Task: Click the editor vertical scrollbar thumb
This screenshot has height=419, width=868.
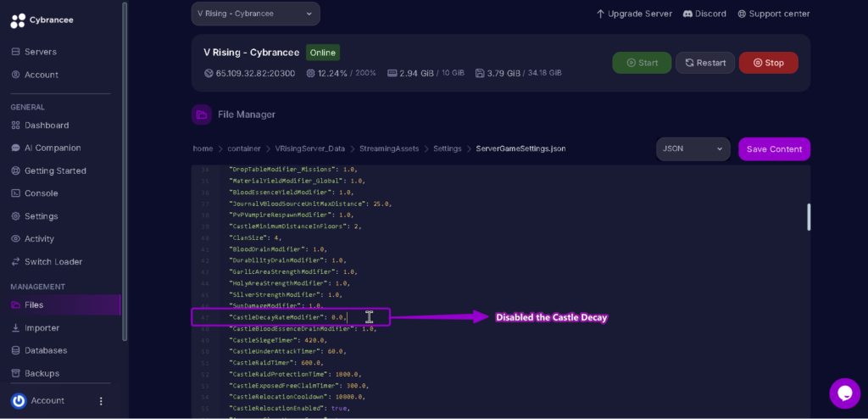Action: pyautogui.click(x=809, y=217)
